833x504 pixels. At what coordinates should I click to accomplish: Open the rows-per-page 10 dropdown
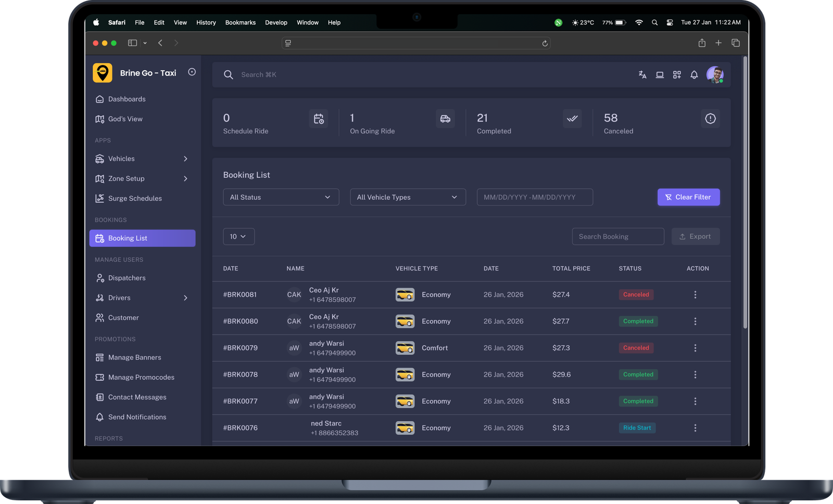tap(238, 237)
